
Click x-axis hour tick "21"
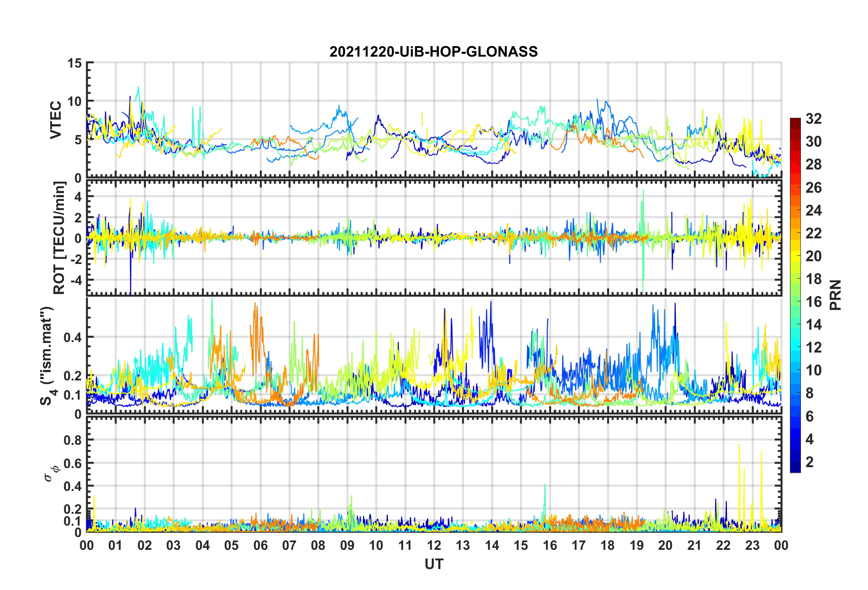pos(695,545)
